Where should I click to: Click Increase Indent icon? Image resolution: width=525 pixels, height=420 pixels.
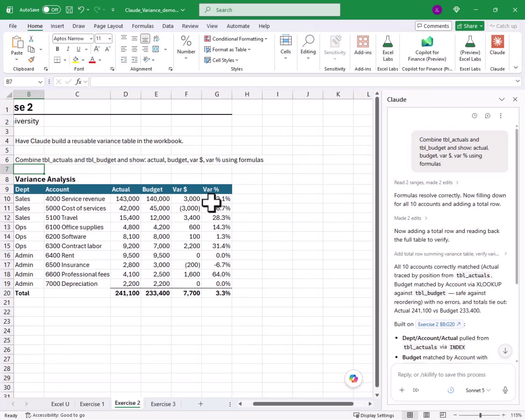[x=134, y=59]
